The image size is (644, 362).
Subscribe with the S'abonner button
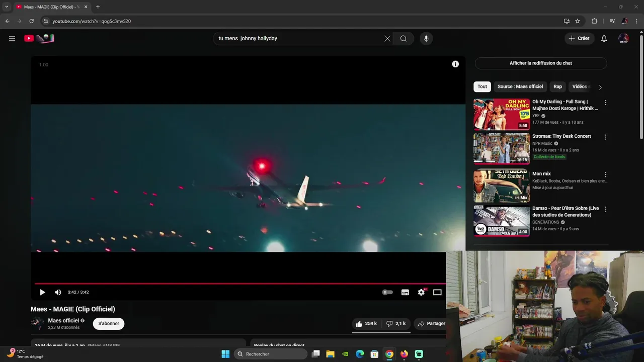point(109,323)
